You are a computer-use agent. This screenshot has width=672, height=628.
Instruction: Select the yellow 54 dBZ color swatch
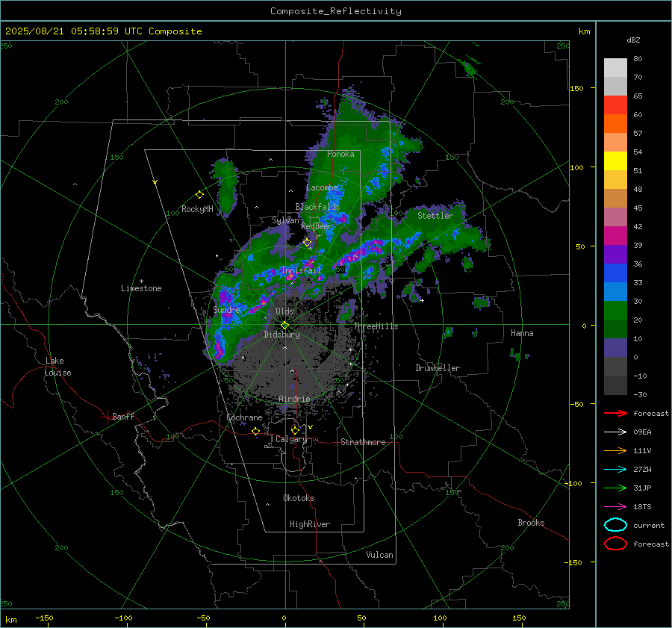615,161
